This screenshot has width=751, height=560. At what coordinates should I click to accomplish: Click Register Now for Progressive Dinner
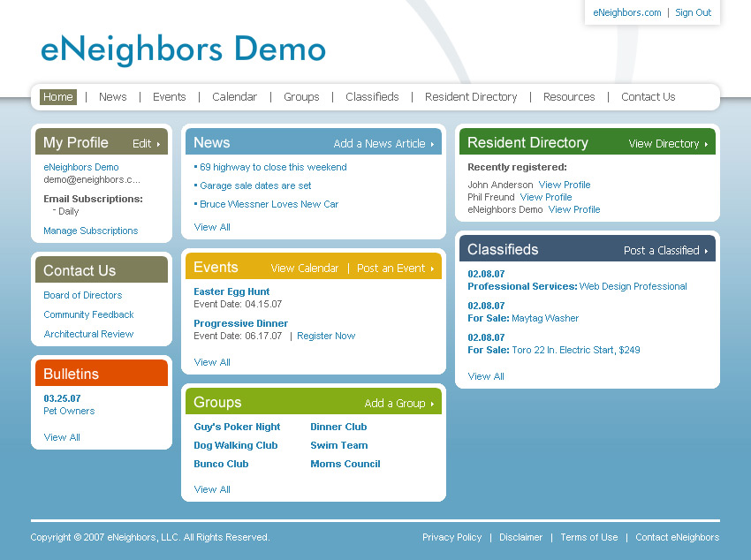click(x=326, y=336)
